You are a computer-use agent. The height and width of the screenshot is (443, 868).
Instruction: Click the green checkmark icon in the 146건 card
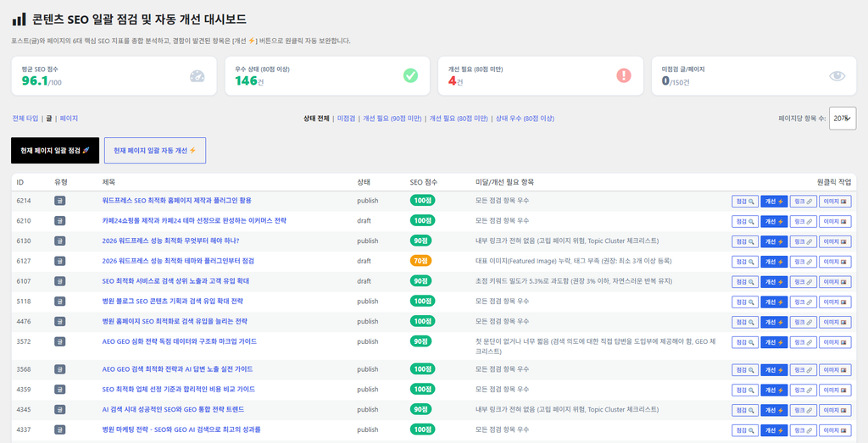[x=410, y=75]
